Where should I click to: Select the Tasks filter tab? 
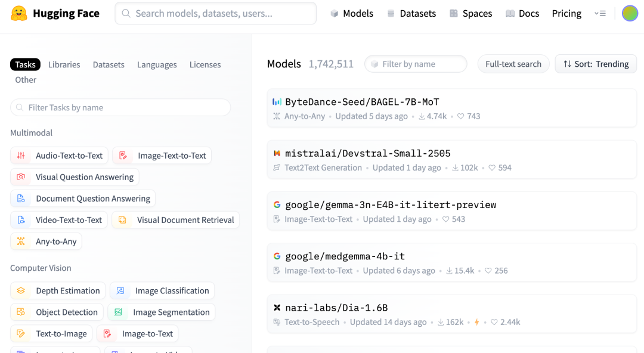pyautogui.click(x=26, y=64)
